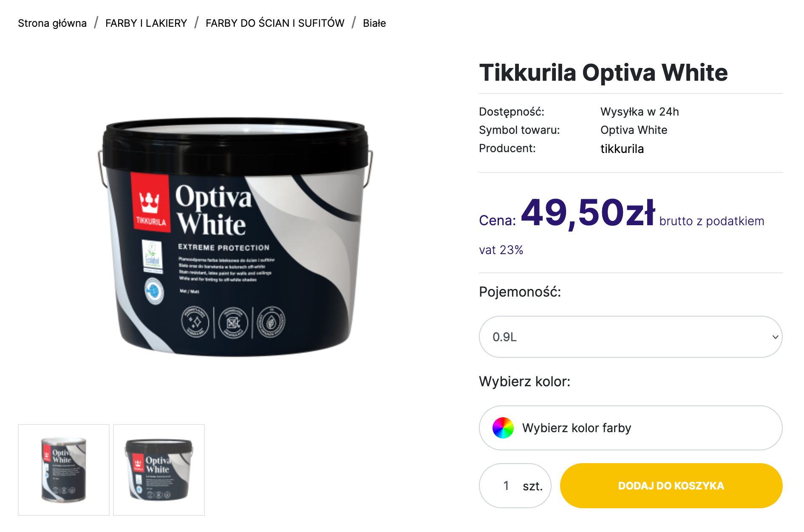Select the paint bucket thumbnail image
Image resolution: width=804 pixels, height=532 pixels.
[159, 470]
